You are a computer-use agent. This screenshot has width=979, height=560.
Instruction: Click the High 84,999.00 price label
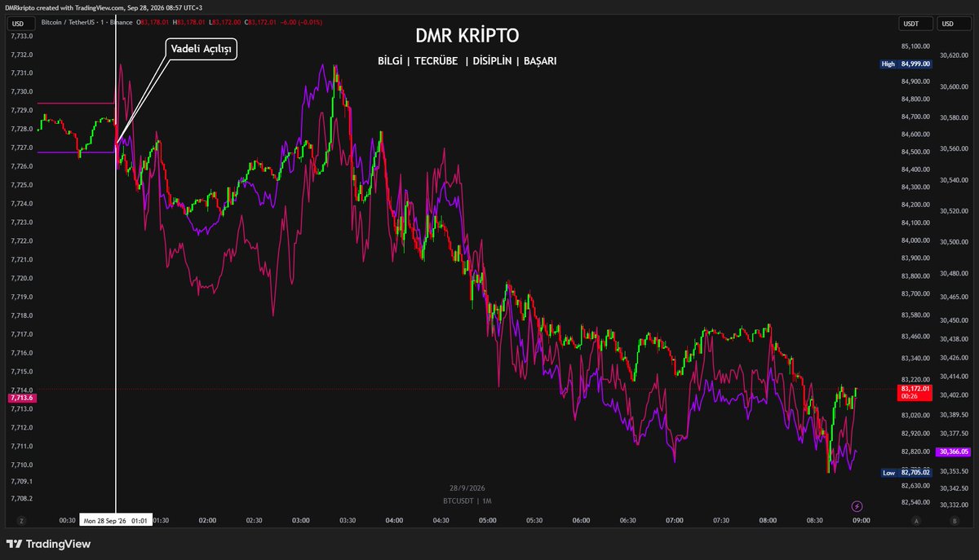coord(906,64)
